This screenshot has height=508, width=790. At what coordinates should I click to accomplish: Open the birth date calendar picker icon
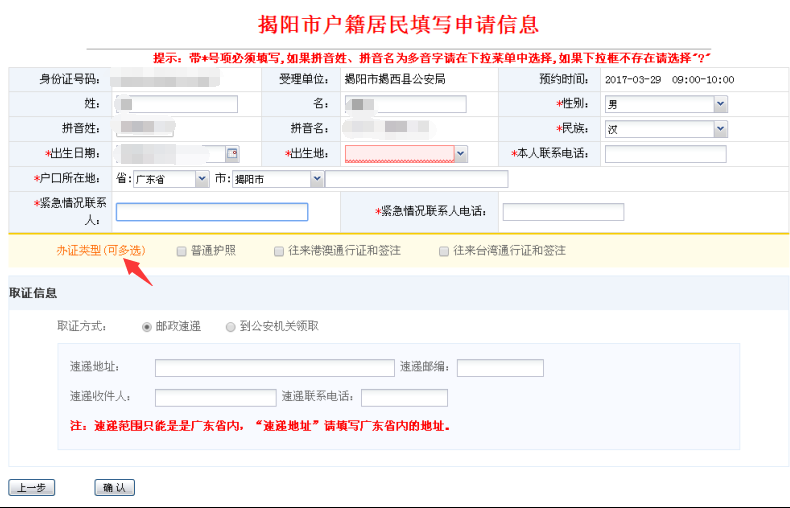233,154
